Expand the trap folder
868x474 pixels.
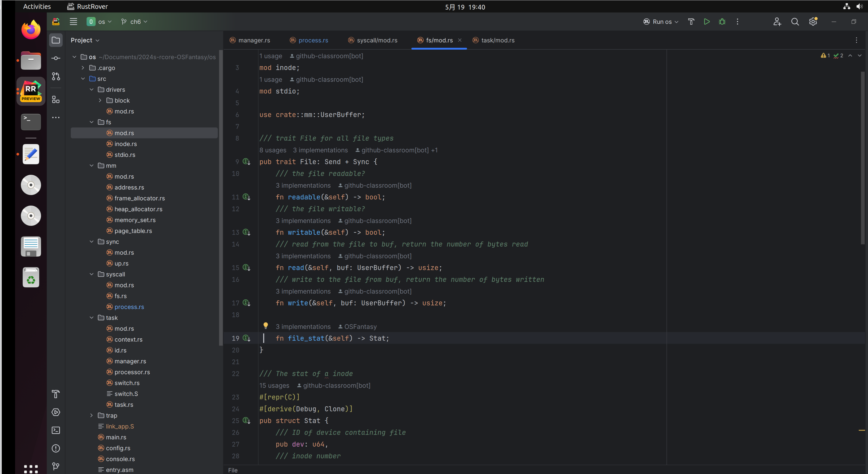[x=92, y=415]
